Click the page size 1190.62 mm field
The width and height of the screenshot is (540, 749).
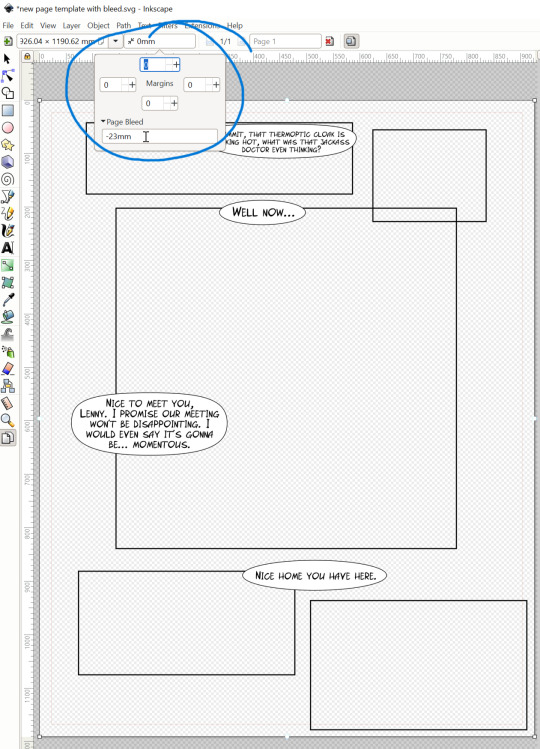[x=62, y=42]
